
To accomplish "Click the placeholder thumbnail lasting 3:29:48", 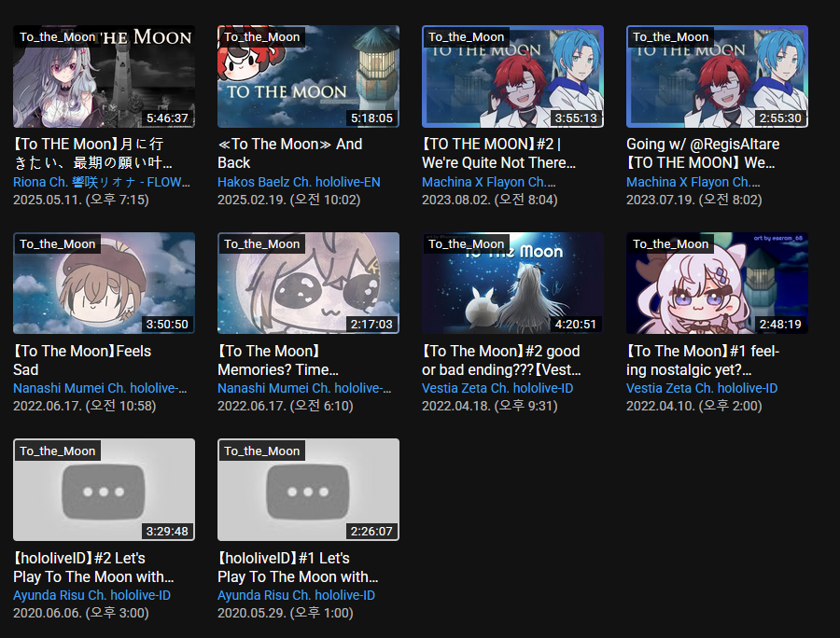I will [104, 490].
